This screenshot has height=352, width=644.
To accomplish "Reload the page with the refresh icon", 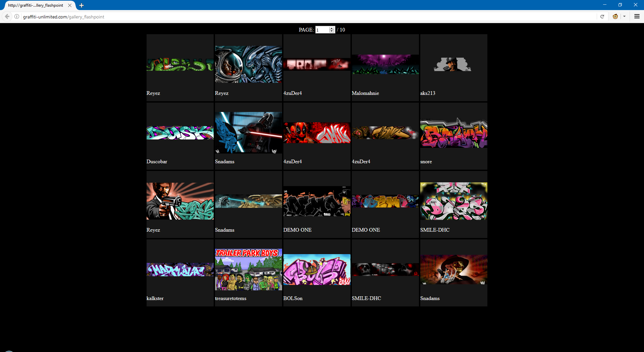I will coord(602,16).
